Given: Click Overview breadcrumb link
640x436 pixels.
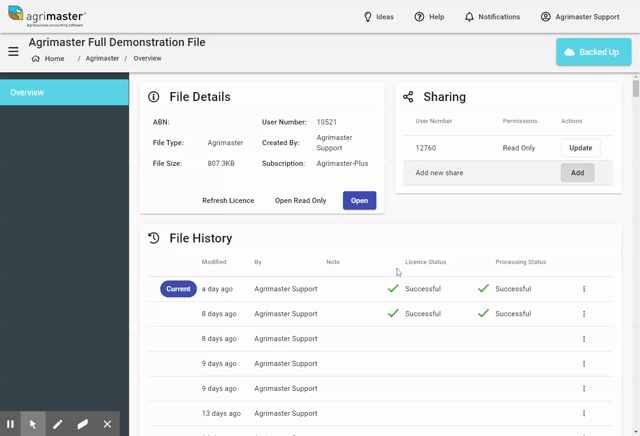Looking at the screenshot, I should coord(147,58).
